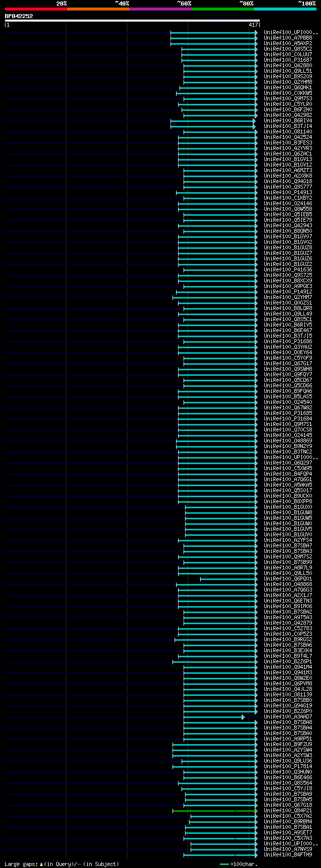Select the UniRef100_B6RIV4 label
Viewport: 321px width, 868px height.
(x=288, y=120)
